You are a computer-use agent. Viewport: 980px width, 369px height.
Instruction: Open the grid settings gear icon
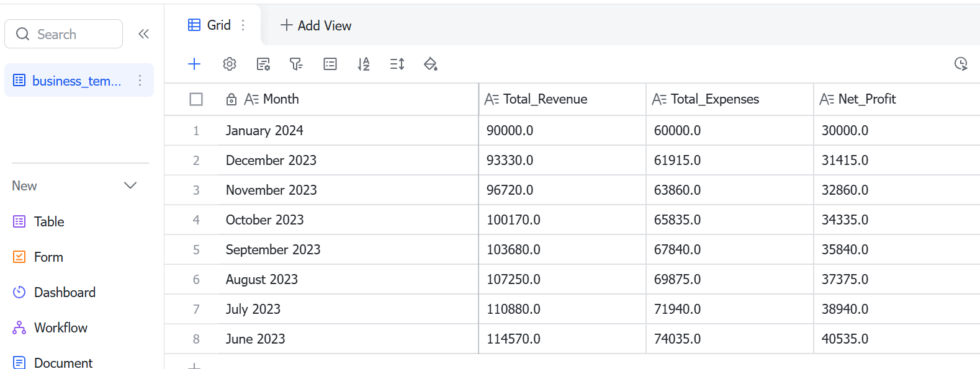pos(230,64)
